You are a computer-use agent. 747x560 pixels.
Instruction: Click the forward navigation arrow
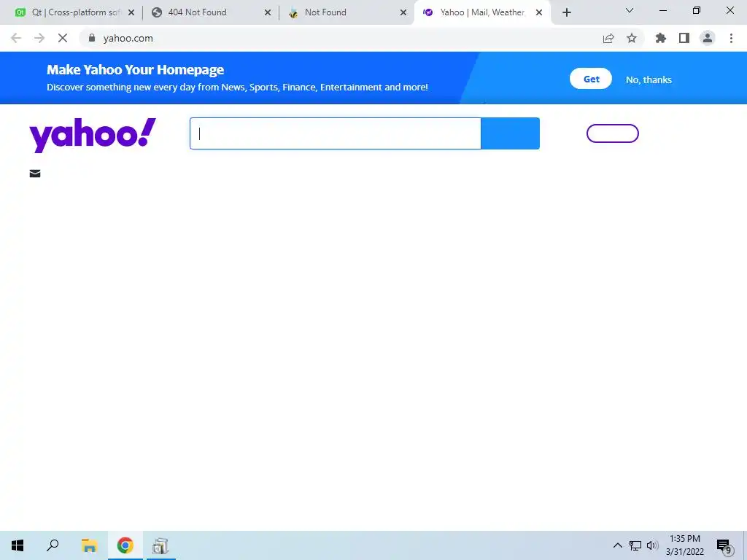[x=39, y=38]
